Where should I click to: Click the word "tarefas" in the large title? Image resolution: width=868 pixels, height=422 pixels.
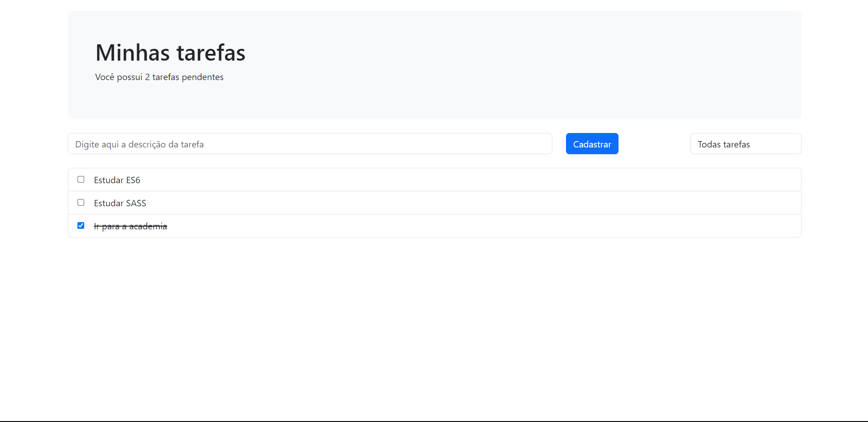pos(211,52)
